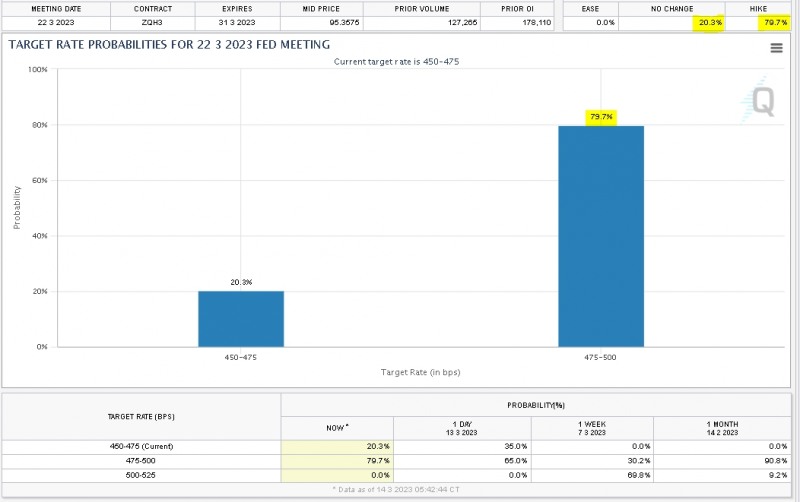The image size is (800, 502).
Task: Click NOW value 79.7% in the table
Action: coord(378,461)
